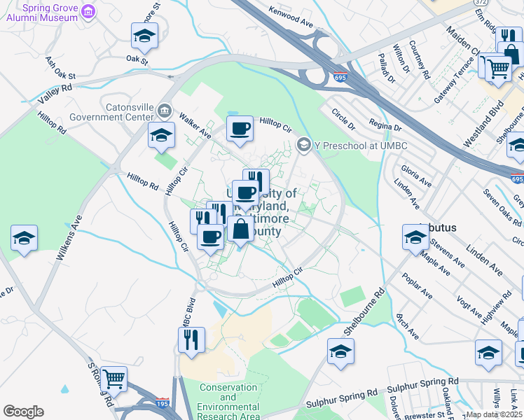The width and height of the screenshot is (524, 420).
Task: Click the Spring Grove Alumni Museum pin
Action: (88, 13)
